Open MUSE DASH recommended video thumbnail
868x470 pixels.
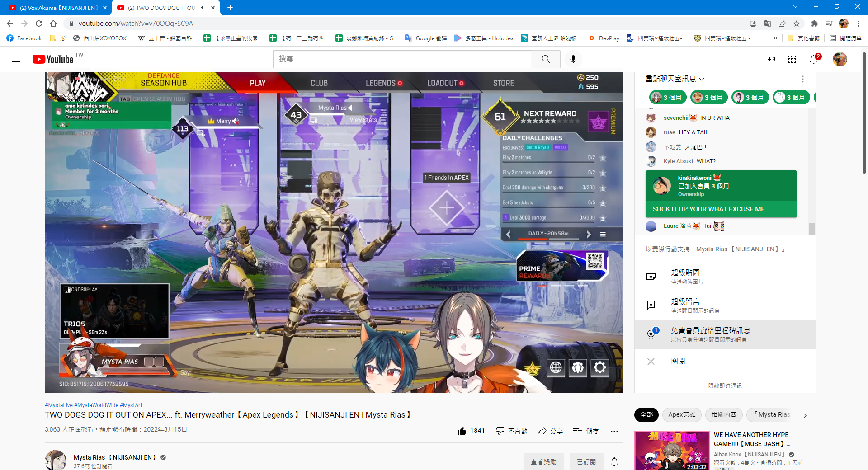pyautogui.click(x=672, y=451)
